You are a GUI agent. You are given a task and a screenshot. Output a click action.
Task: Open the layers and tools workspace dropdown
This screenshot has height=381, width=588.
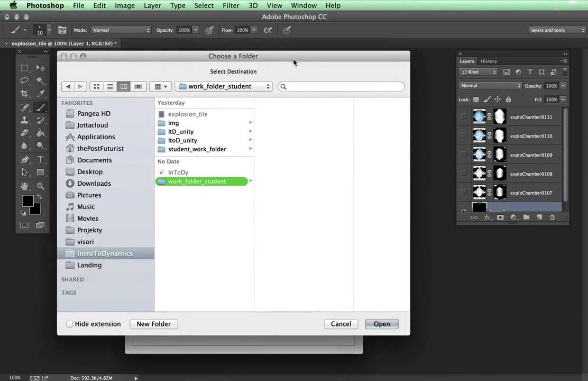[556, 30]
